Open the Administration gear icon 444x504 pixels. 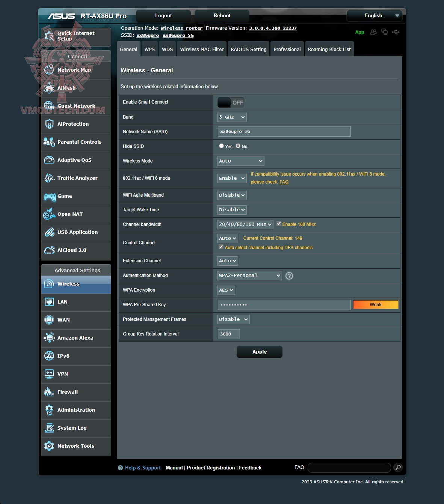coord(49,410)
